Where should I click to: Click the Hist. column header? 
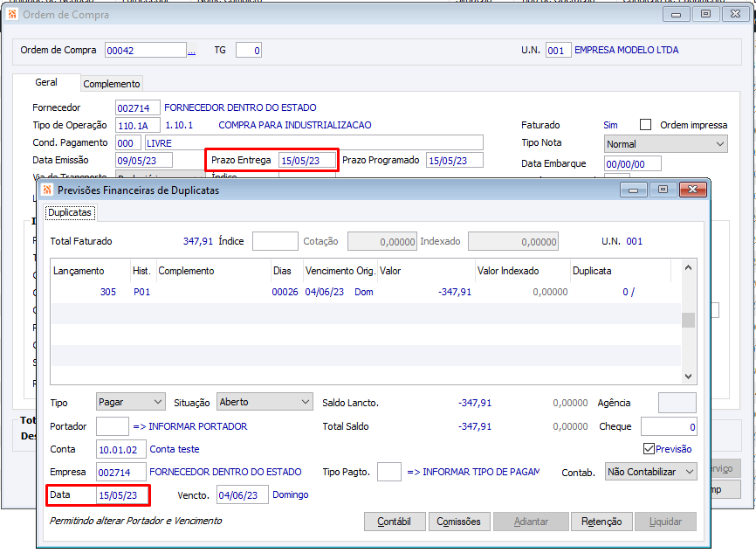coord(144,271)
